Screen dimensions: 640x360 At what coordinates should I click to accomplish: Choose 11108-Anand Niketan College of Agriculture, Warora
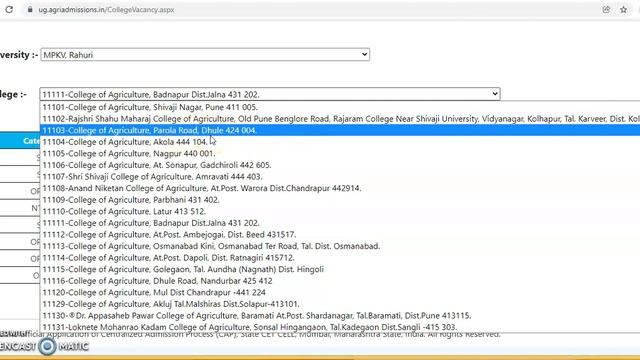340,188
